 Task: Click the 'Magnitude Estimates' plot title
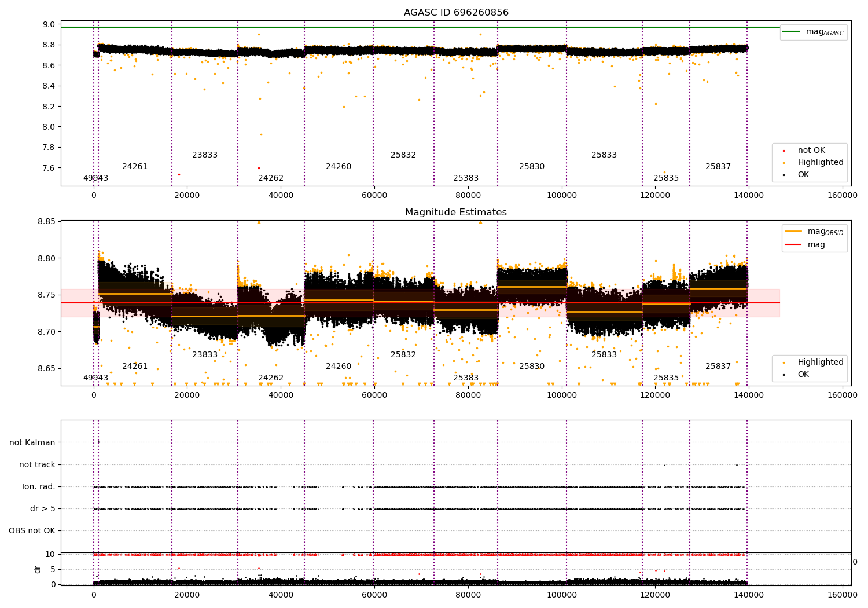click(456, 213)
